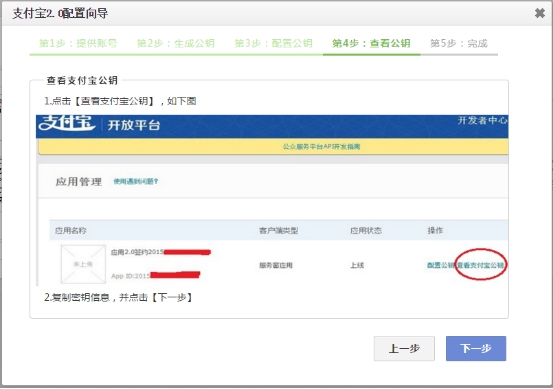Image resolution: width=553 pixels, height=389 pixels.
Task: Click 客户端类型 column header
Action: [x=279, y=231]
